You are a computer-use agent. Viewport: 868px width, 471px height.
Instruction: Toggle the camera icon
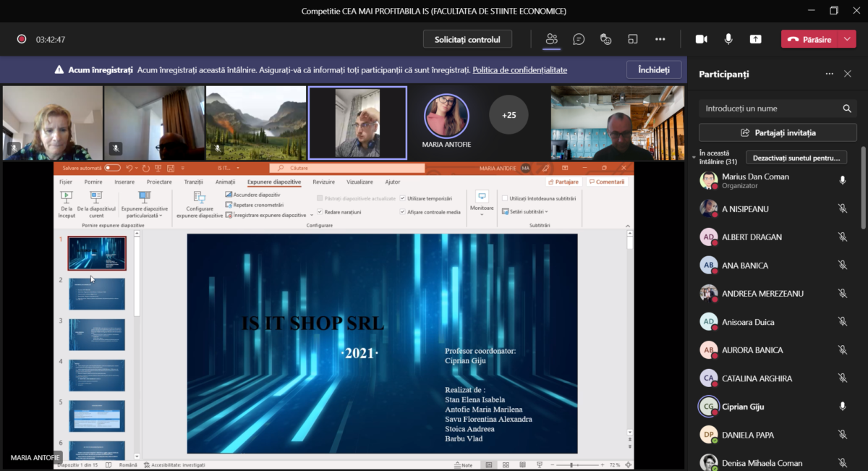tap(701, 39)
